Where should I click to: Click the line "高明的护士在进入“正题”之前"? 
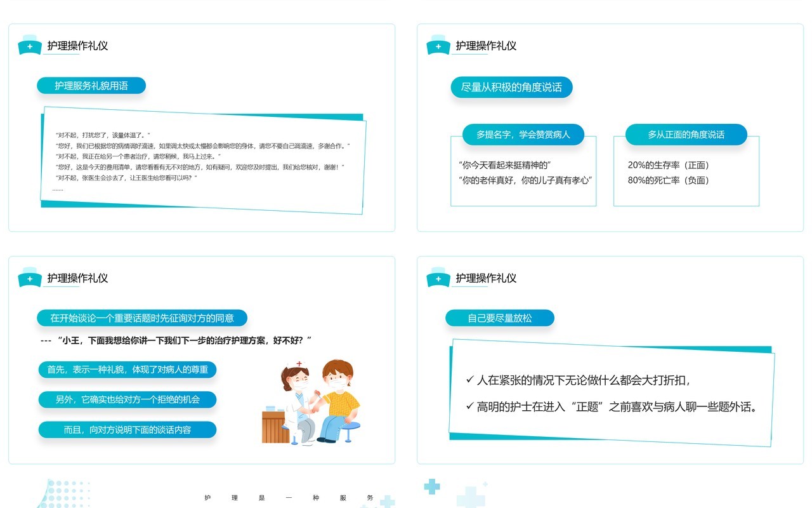point(617,407)
